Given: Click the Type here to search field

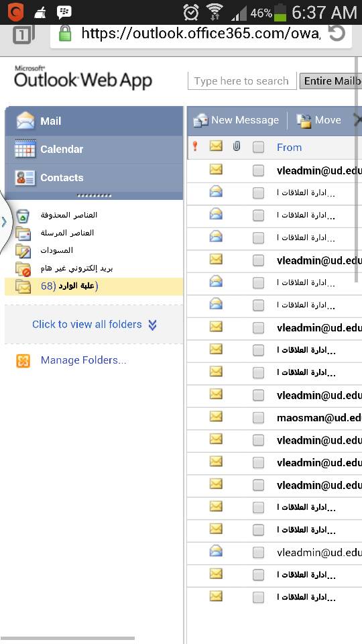Looking at the screenshot, I should [242, 81].
